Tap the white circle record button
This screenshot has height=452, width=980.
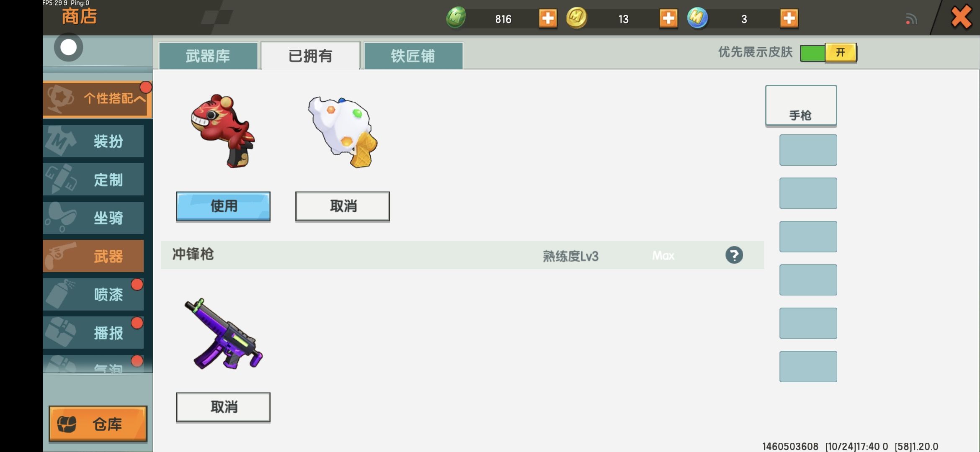click(68, 47)
